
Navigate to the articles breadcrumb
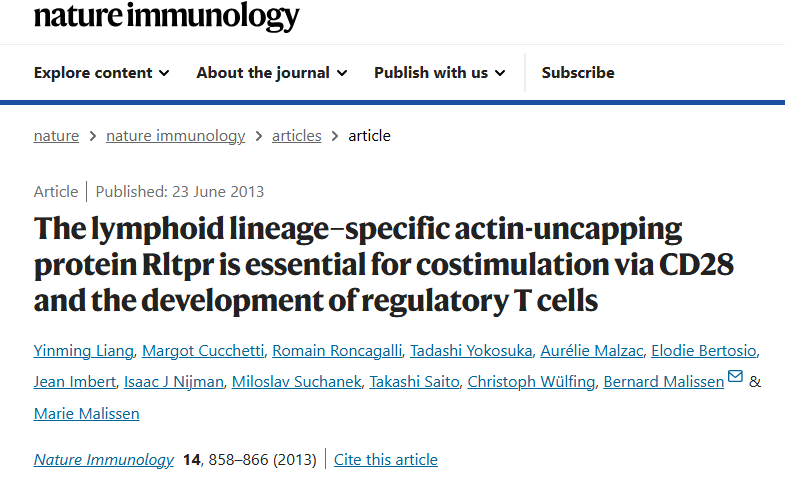pyautogui.click(x=296, y=136)
